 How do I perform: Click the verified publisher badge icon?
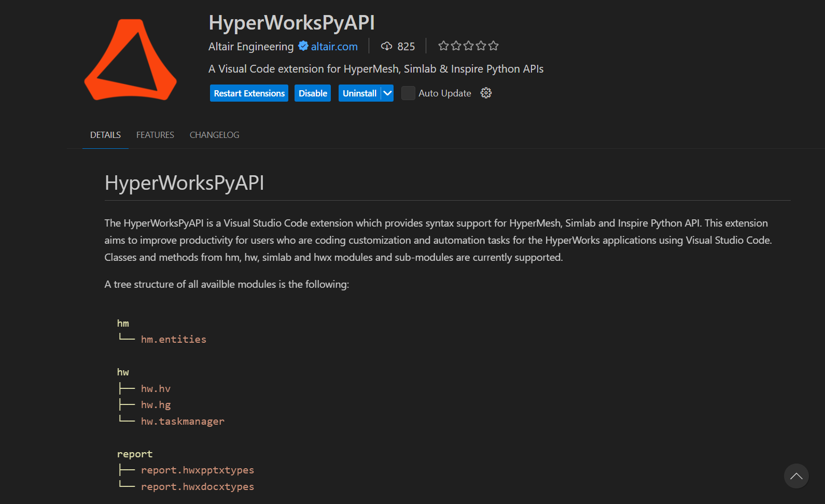(303, 46)
